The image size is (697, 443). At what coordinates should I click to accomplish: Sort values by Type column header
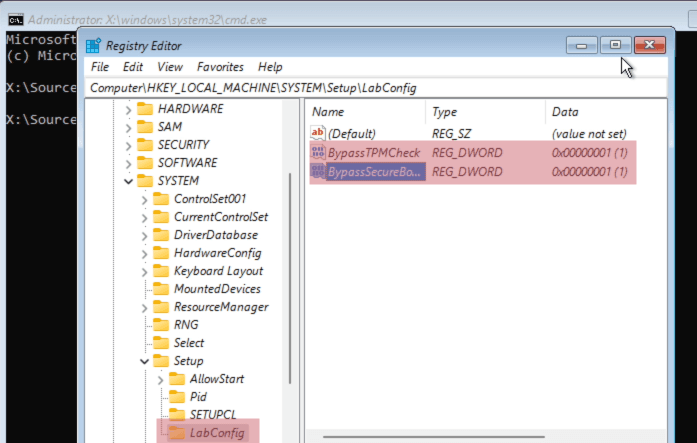485,112
